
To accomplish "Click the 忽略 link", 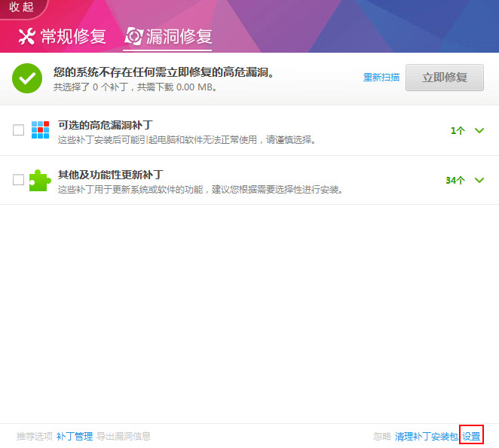I will 382,436.
